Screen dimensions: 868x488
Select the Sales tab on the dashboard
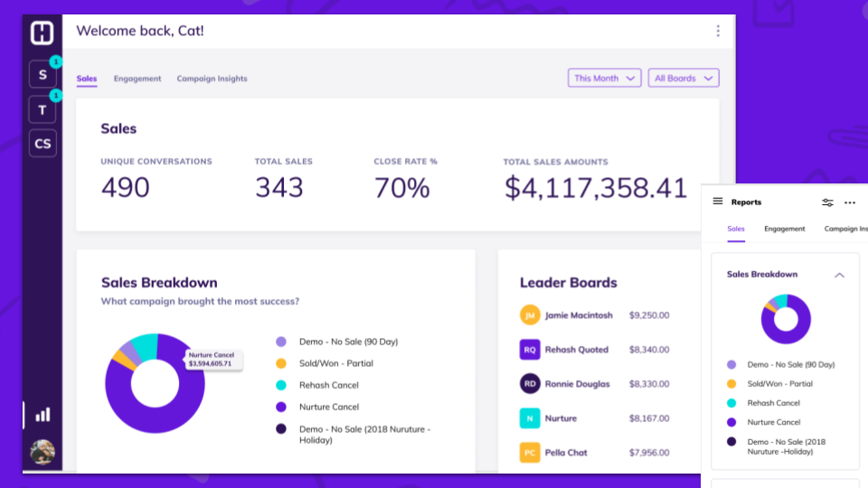pos(87,79)
